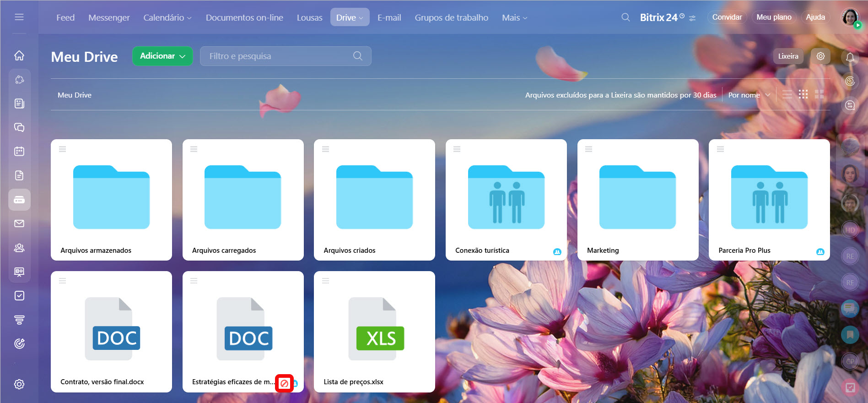Go to the Messenger tab
The image size is (868, 403).
109,17
